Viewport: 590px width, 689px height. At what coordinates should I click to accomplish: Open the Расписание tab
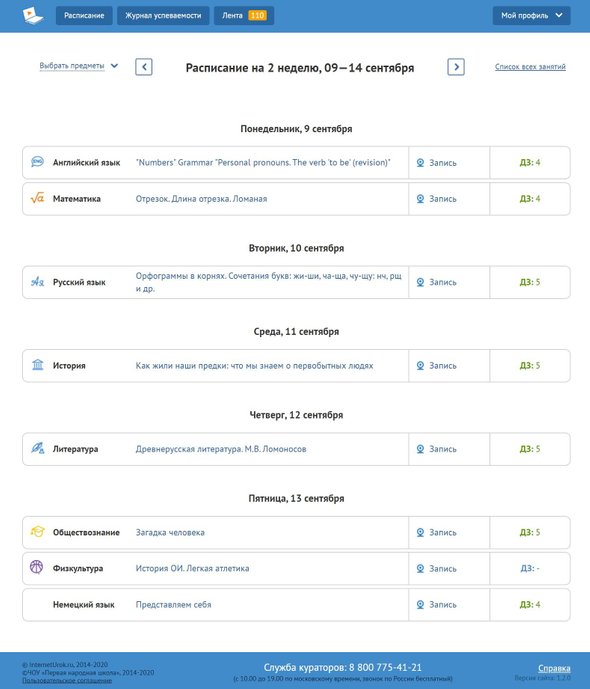pyautogui.click(x=84, y=15)
